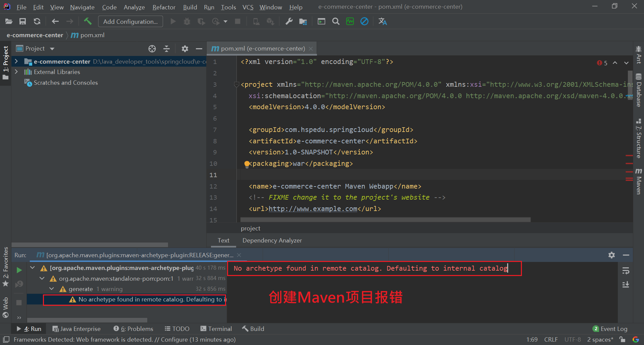Viewport: 644px width, 345px height.
Task: Click Run tree horizontal scrollbar
Action: click(87, 320)
